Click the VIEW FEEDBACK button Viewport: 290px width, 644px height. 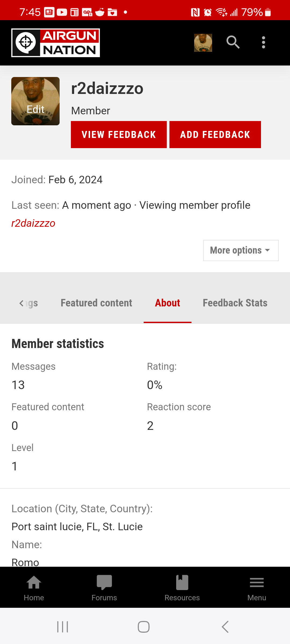pos(119,134)
